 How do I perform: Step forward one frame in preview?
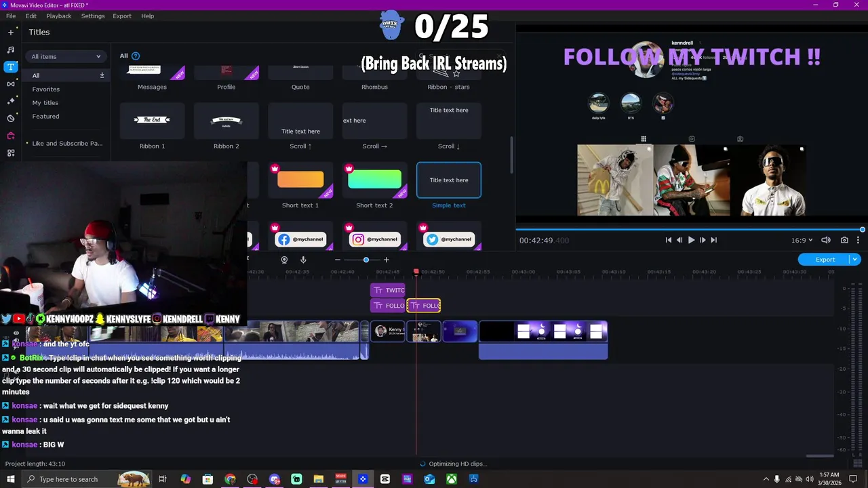pos(703,240)
